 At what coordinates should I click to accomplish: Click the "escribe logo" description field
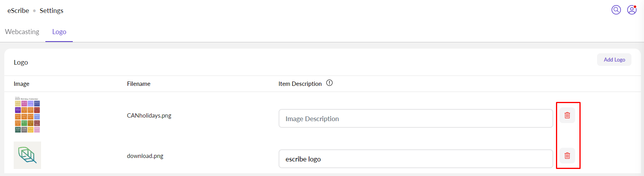[416, 159]
